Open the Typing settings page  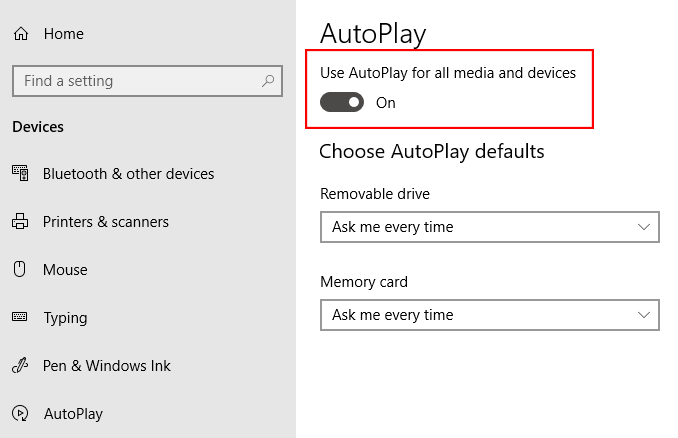65,318
